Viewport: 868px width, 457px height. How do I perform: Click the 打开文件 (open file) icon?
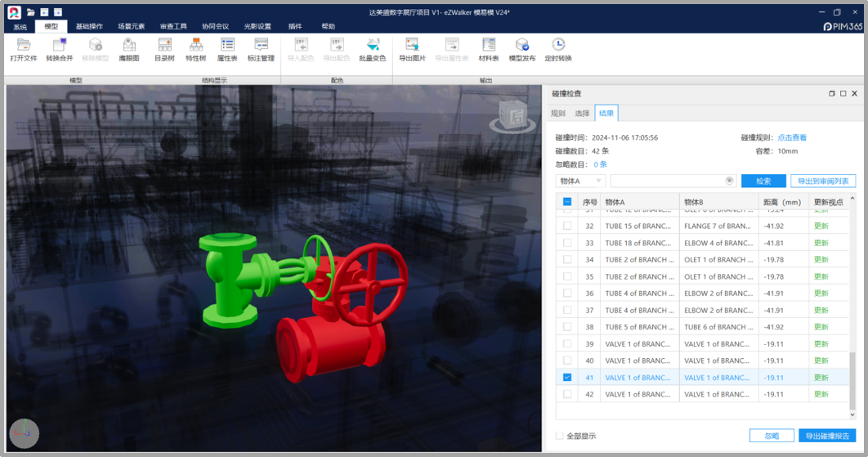[x=23, y=45]
